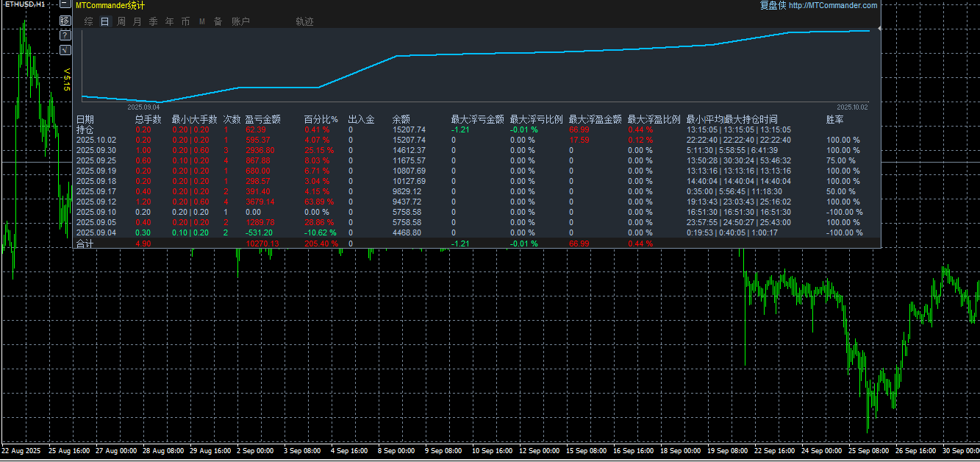Click profit value 2936.60

click(260, 150)
